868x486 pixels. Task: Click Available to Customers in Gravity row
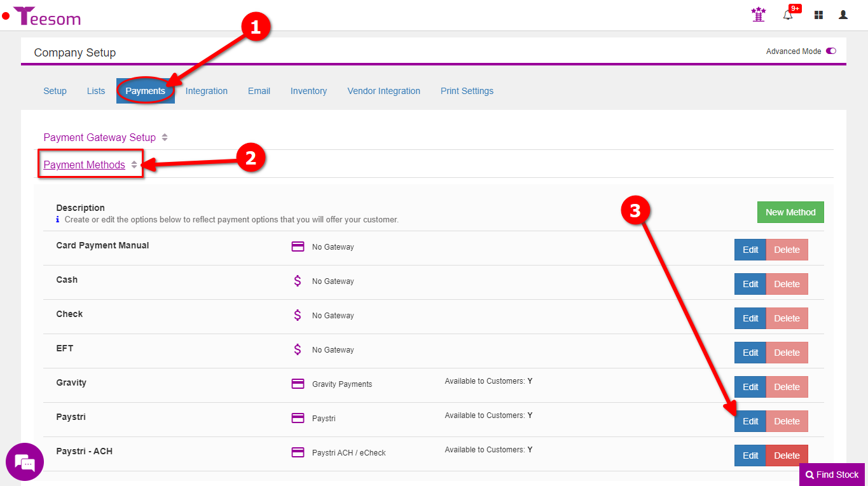pyautogui.click(x=488, y=381)
